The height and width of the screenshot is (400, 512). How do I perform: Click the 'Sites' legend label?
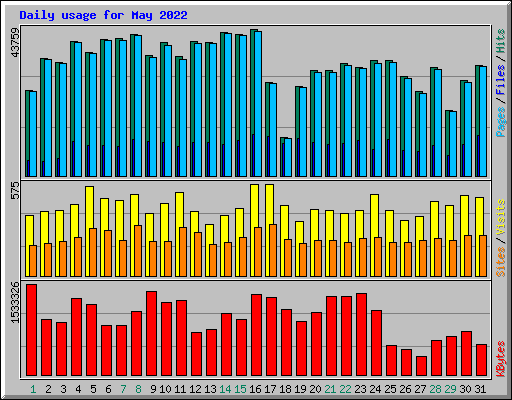tap(501, 262)
